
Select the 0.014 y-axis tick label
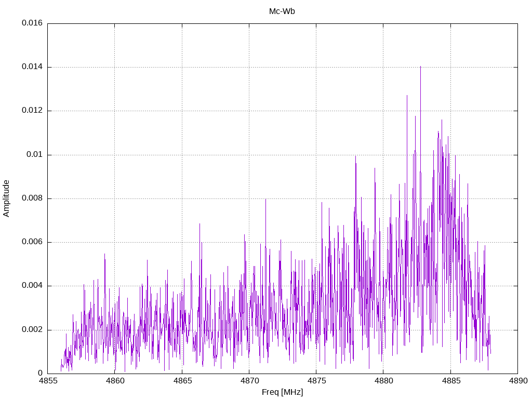pyautogui.click(x=32, y=67)
